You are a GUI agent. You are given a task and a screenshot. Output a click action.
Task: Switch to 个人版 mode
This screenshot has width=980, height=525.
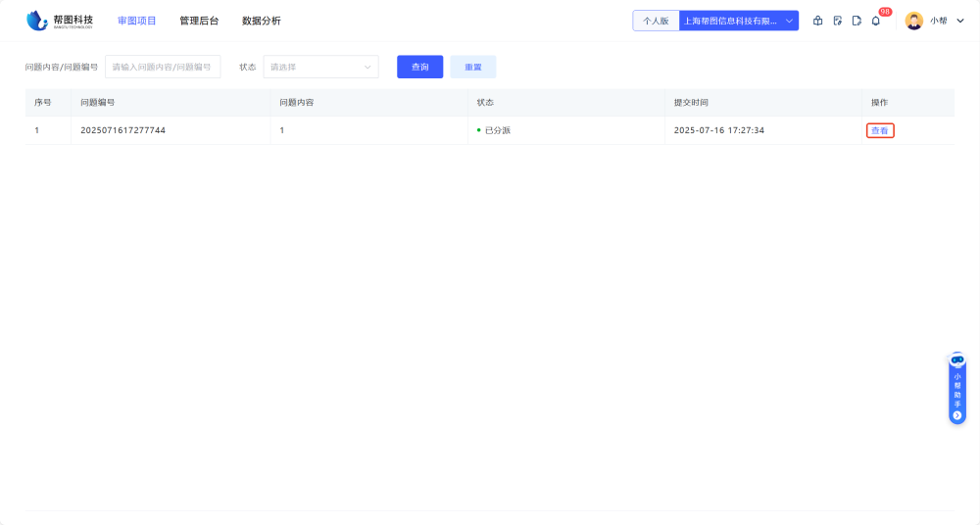coord(656,21)
